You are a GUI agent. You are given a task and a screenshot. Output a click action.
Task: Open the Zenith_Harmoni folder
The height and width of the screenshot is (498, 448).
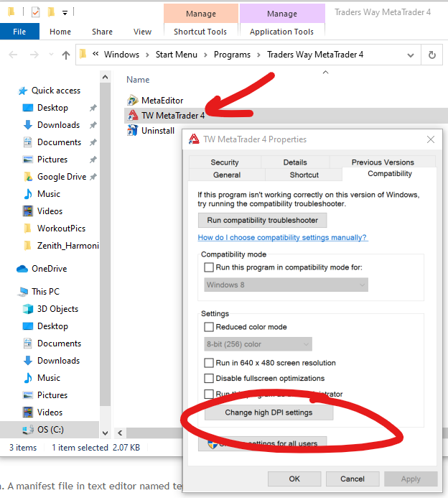(61, 246)
